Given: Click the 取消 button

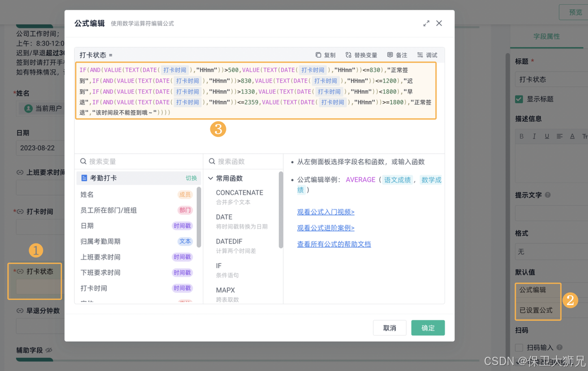Looking at the screenshot, I should 390,328.
